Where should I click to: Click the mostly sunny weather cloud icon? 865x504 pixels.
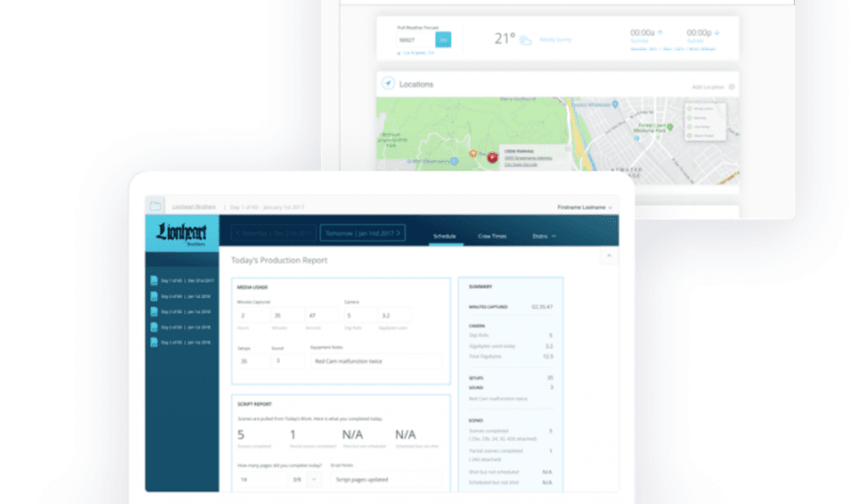pyautogui.click(x=525, y=40)
